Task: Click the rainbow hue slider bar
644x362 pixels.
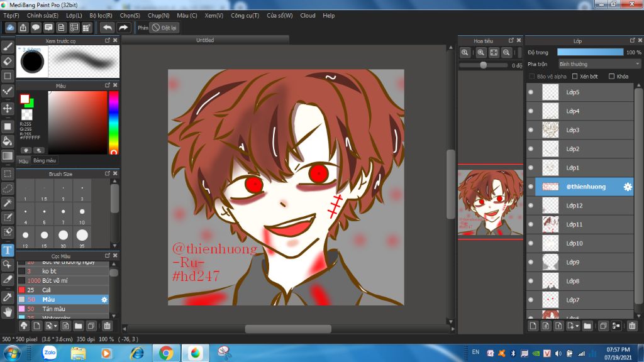Action: 113,123
